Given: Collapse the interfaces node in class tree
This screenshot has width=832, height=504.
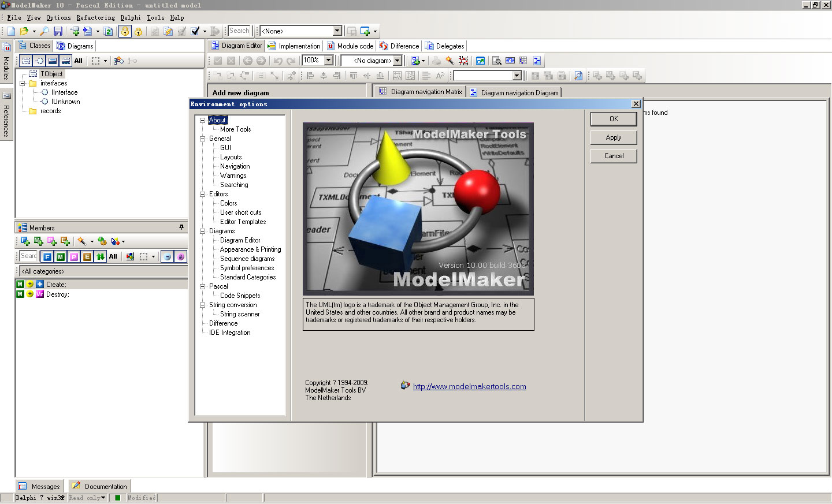Looking at the screenshot, I should pos(23,83).
